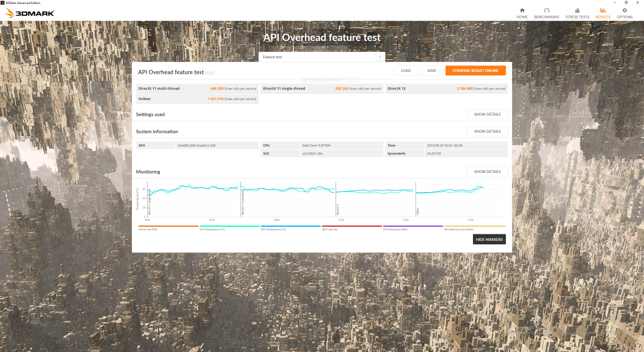Show details for Settings used
Viewport: 644px width, 352px height.
click(x=487, y=114)
